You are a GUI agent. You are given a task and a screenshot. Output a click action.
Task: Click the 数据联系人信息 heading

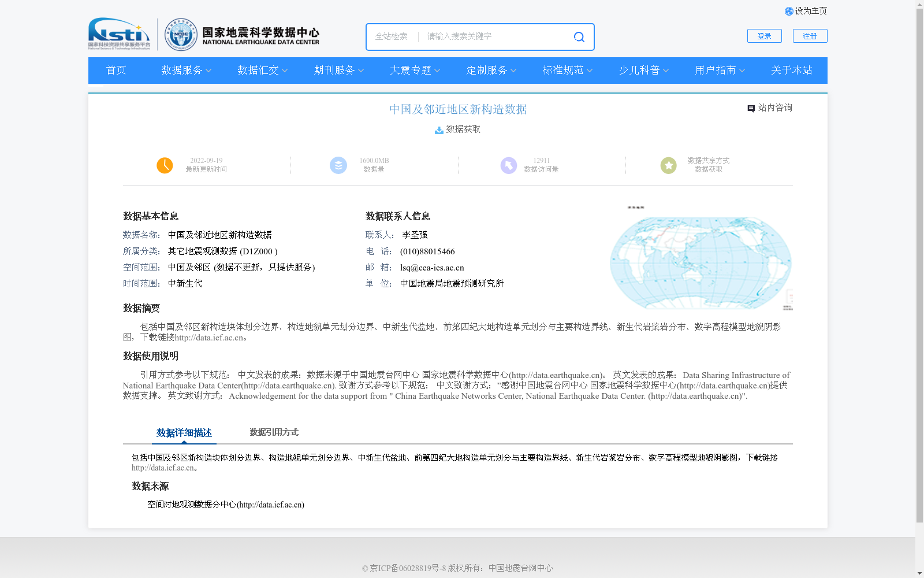tap(398, 217)
